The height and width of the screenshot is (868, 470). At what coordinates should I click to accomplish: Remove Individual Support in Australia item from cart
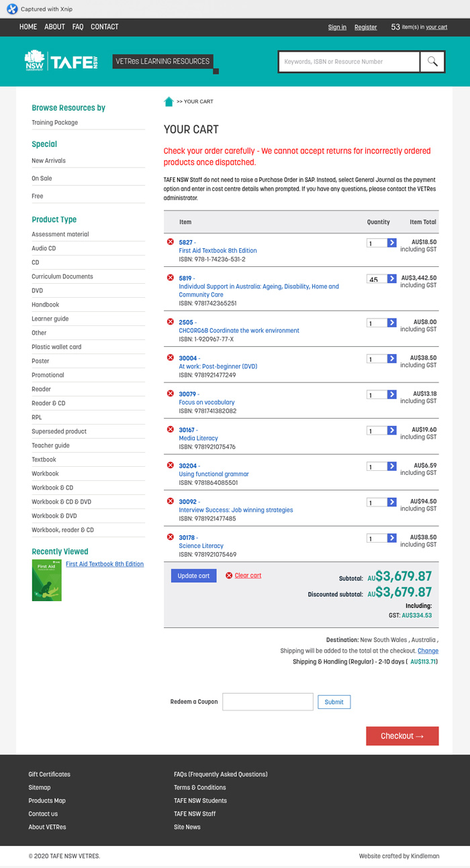pos(171,277)
